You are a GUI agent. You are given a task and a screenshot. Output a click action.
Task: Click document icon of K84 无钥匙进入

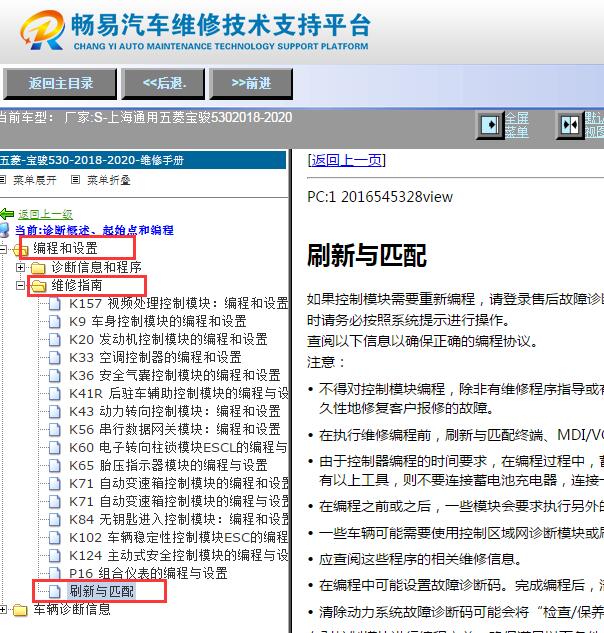click(55, 520)
